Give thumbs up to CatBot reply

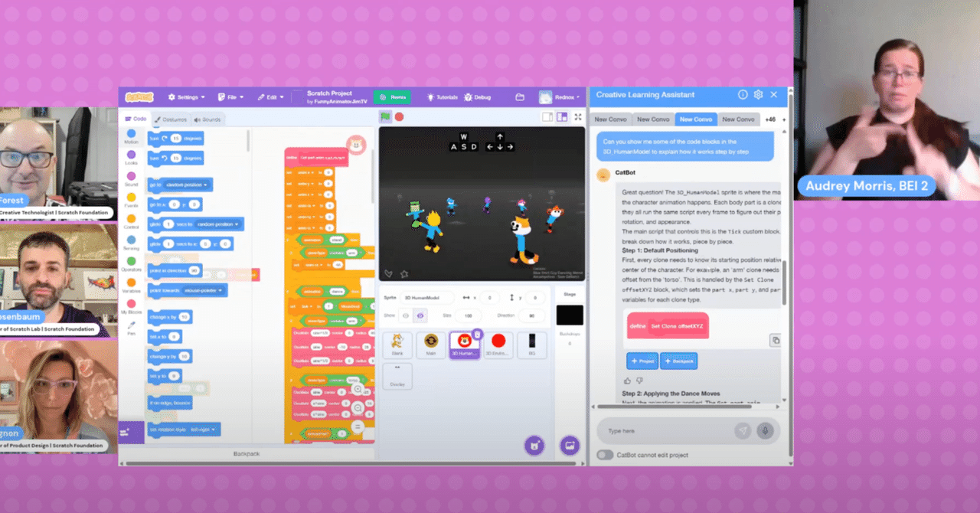[628, 380]
